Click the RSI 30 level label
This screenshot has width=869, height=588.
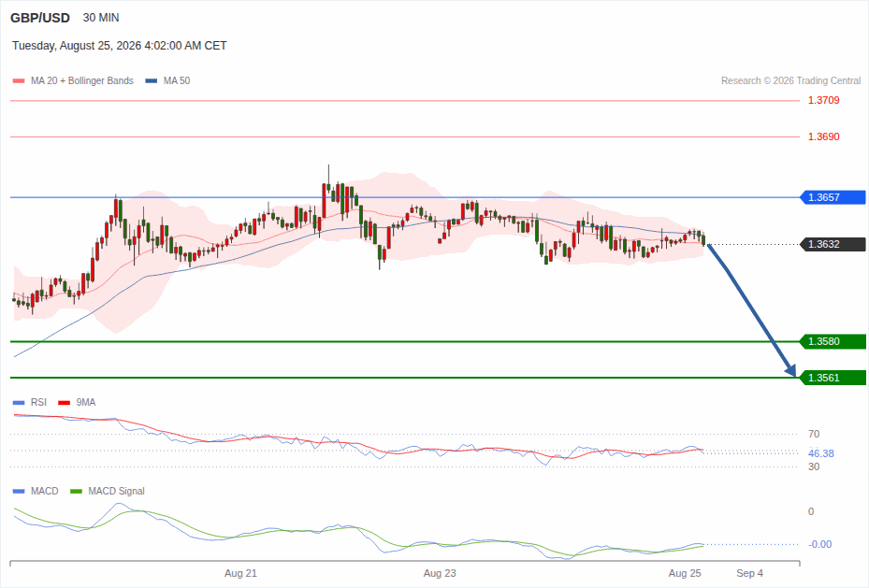point(814,466)
